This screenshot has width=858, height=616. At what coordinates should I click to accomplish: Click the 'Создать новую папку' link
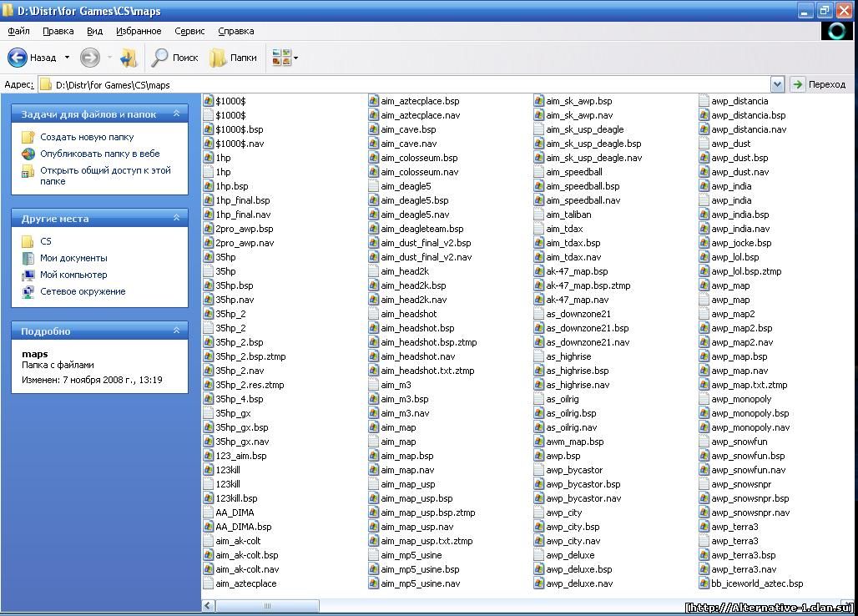pyautogui.click(x=87, y=137)
